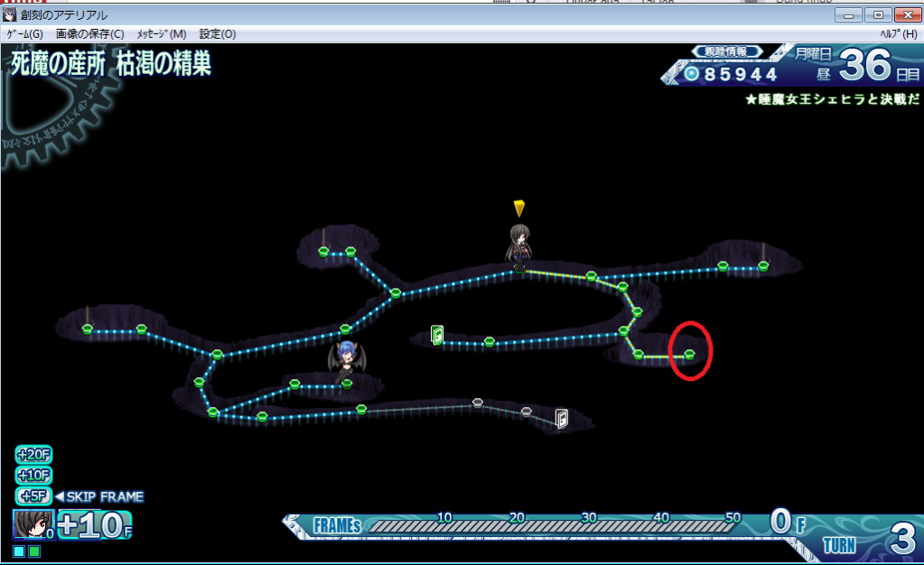Open the 画像の保存(C) menu
This screenshot has height=565, width=924.
[x=89, y=34]
